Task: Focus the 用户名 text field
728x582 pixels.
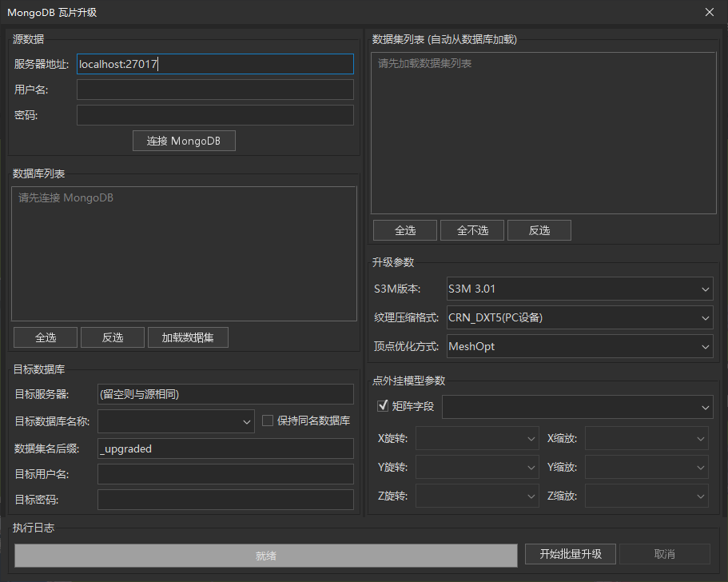Action: [x=215, y=90]
